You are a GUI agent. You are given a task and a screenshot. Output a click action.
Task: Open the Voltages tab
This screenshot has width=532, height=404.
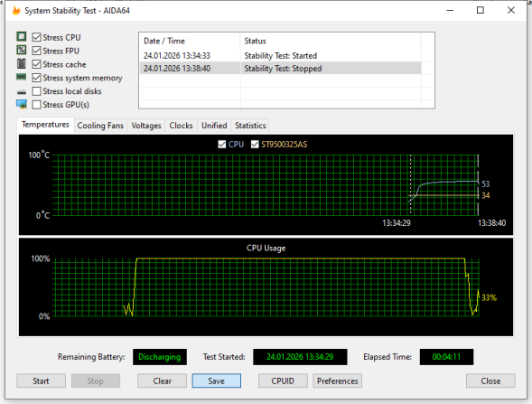pyautogui.click(x=146, y=126)
